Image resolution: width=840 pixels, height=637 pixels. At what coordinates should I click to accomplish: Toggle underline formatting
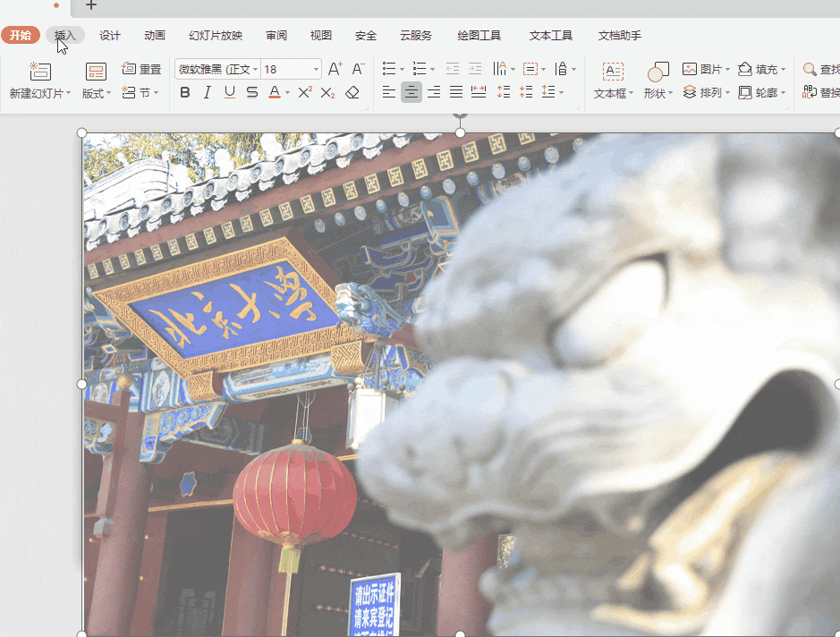pos(230,92)
